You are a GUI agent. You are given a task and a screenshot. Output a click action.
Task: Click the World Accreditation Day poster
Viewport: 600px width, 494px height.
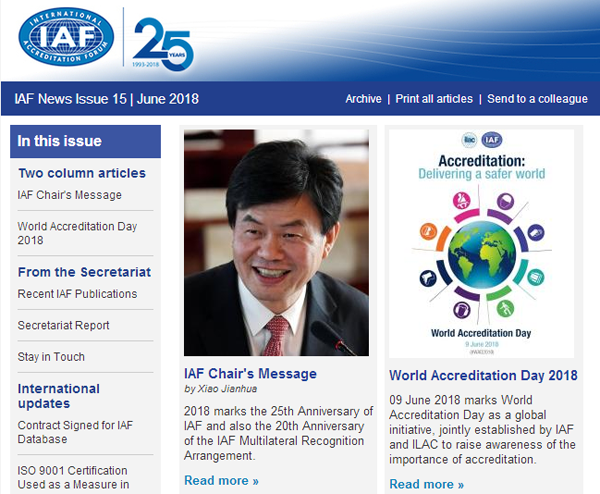coord(481,243)
